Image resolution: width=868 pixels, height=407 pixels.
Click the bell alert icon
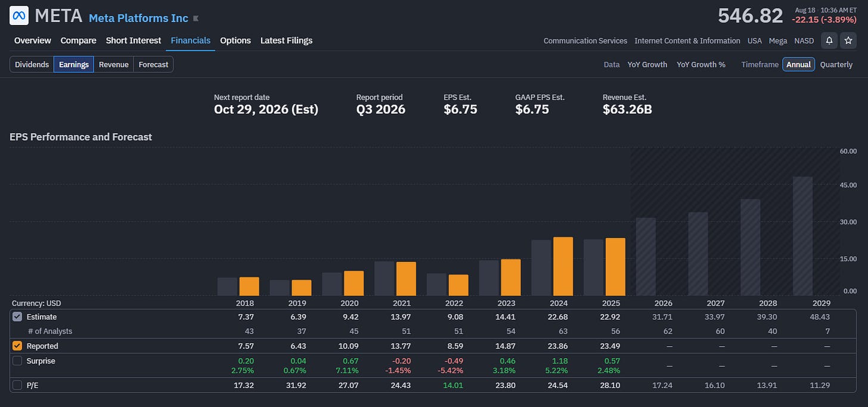coord(829,41)
